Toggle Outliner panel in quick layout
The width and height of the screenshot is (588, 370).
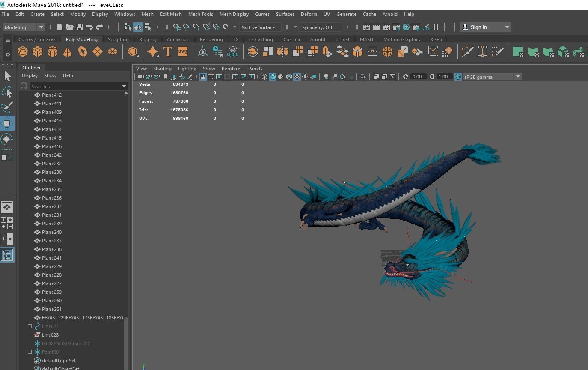(7, 255)
